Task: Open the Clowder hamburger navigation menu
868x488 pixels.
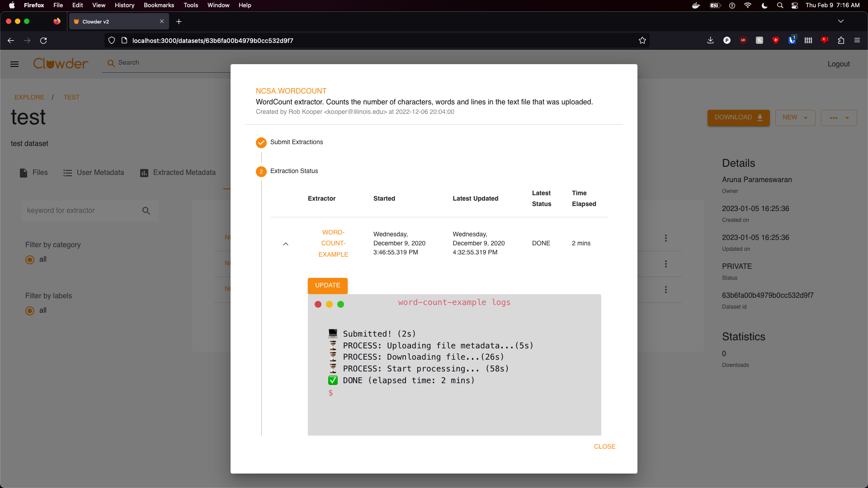Action: pyautogui.click(x=14, y=64)
